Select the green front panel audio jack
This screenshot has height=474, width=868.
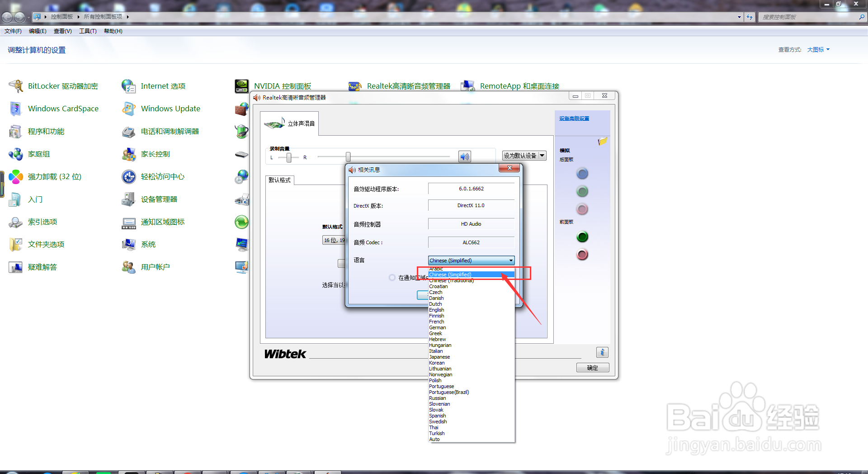pyautogui.click(x=582, y=237)
